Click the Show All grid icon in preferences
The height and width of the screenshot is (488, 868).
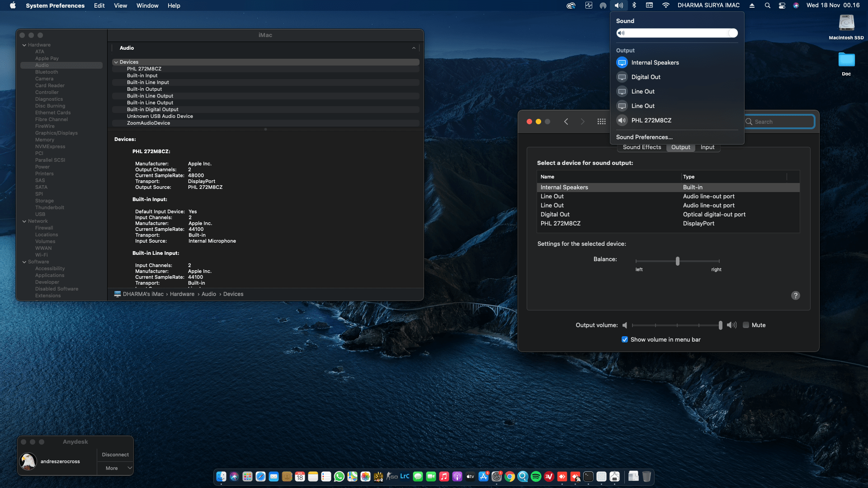click(x=601, y=122)
